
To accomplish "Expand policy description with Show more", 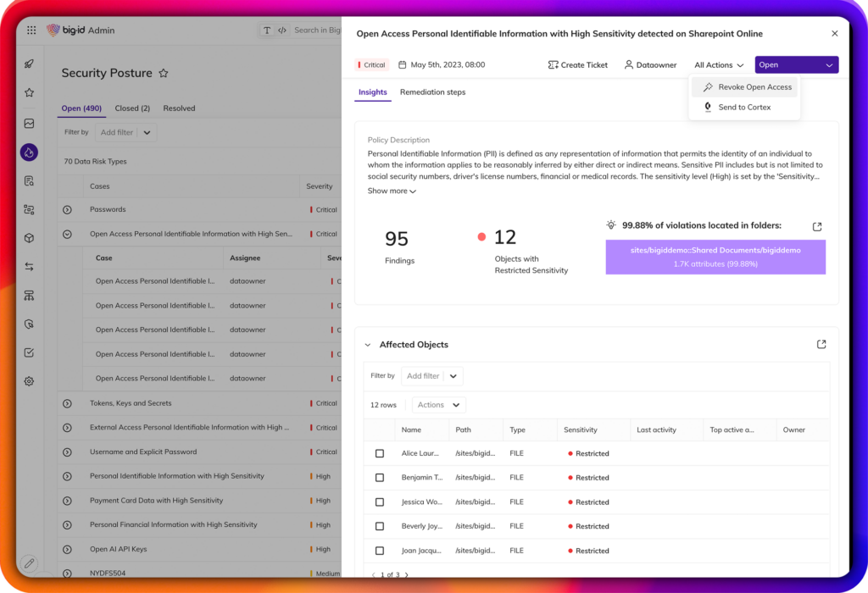I will (x=392, y=191).
